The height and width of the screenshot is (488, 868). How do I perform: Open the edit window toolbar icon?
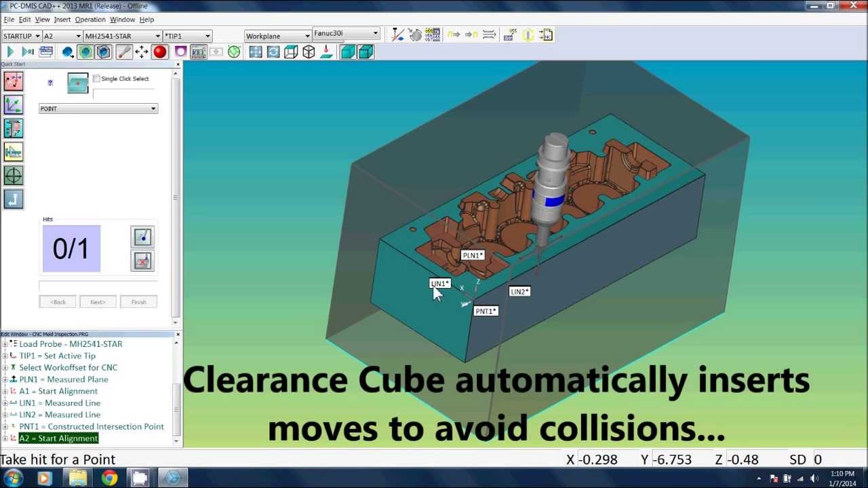[46, 52]
